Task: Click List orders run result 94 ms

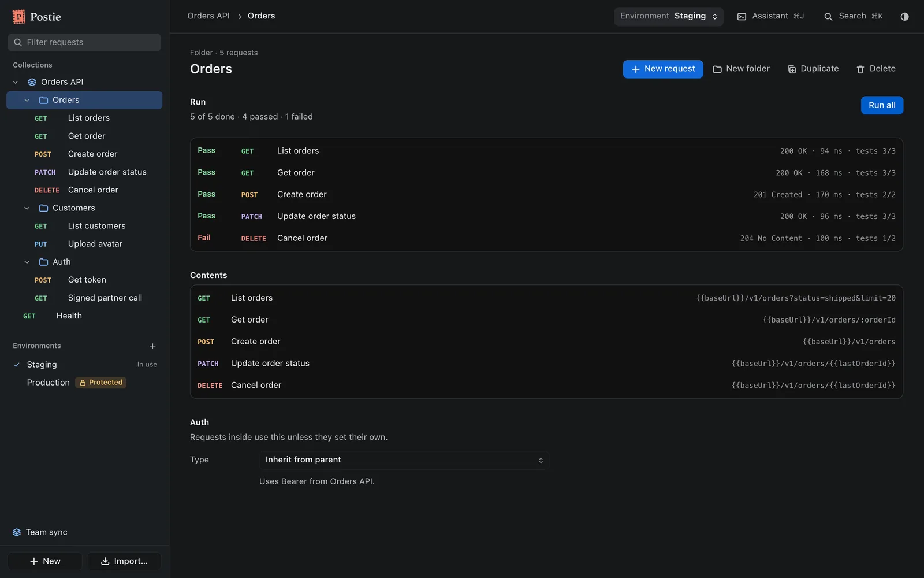Action: point(546,151)
